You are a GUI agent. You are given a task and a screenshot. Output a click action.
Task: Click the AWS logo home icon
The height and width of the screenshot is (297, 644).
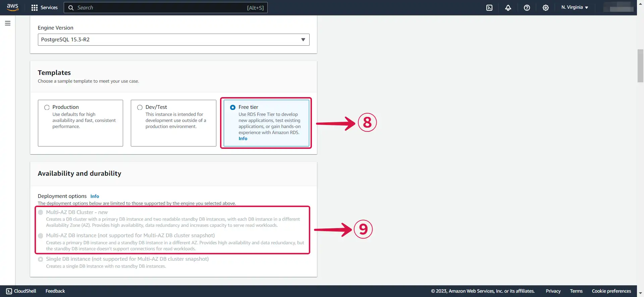[12, 7]
